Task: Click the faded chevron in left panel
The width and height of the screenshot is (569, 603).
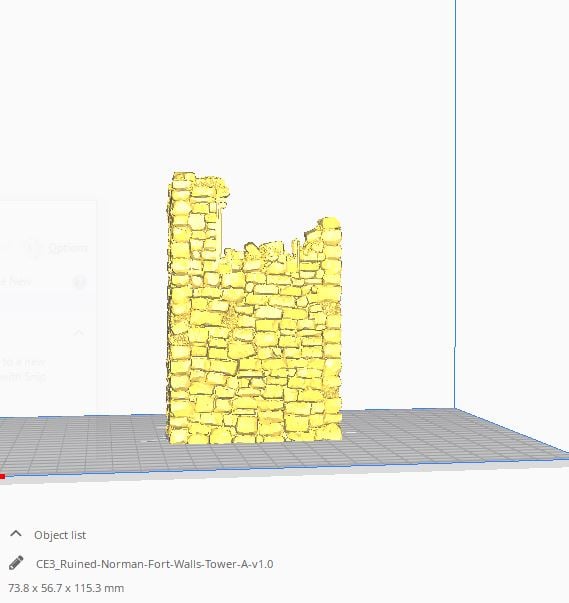Action: click(79, 332)
